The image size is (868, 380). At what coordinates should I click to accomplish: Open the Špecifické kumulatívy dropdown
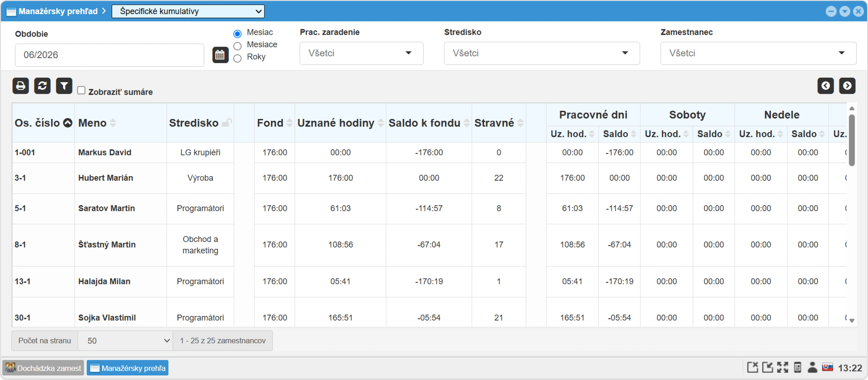point(188,11)
